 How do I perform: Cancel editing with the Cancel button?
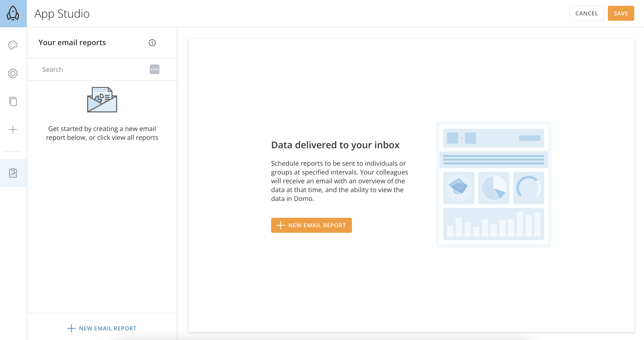point(587,13)
